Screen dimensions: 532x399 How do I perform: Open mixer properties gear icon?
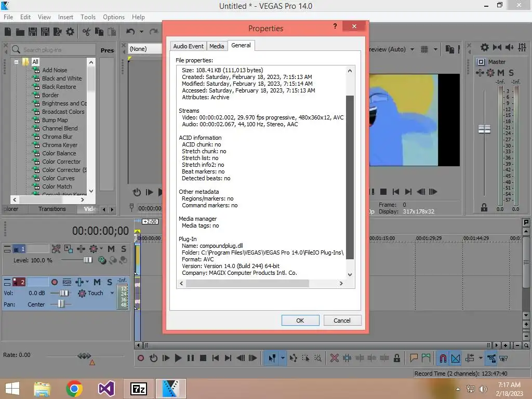pos(485,47)
